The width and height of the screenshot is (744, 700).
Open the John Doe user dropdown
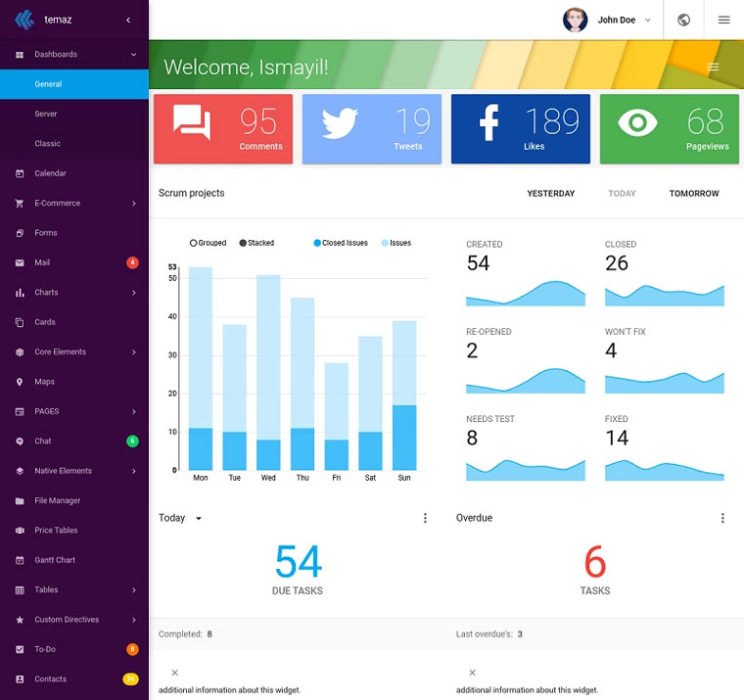coord(608,20)
